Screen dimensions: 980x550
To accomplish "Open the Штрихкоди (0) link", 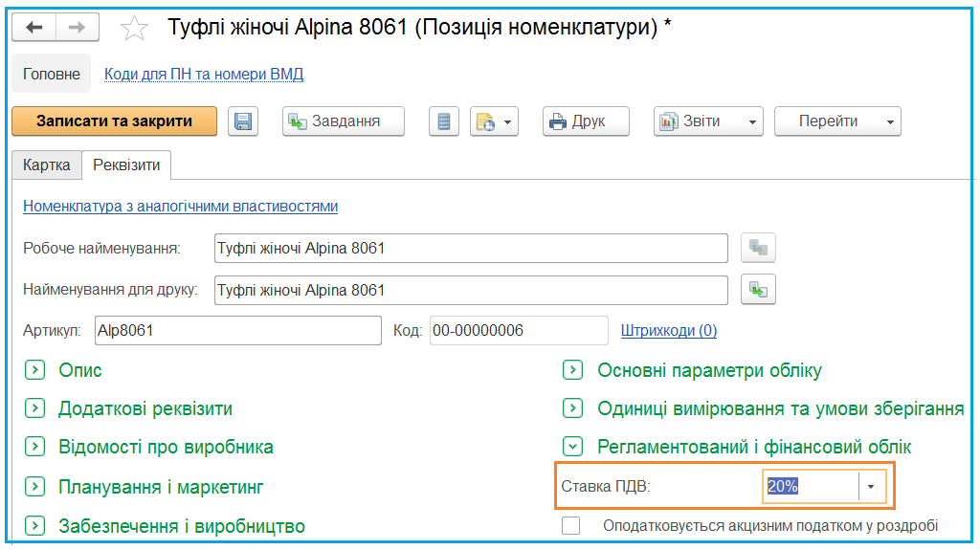I will click(669, 331).
